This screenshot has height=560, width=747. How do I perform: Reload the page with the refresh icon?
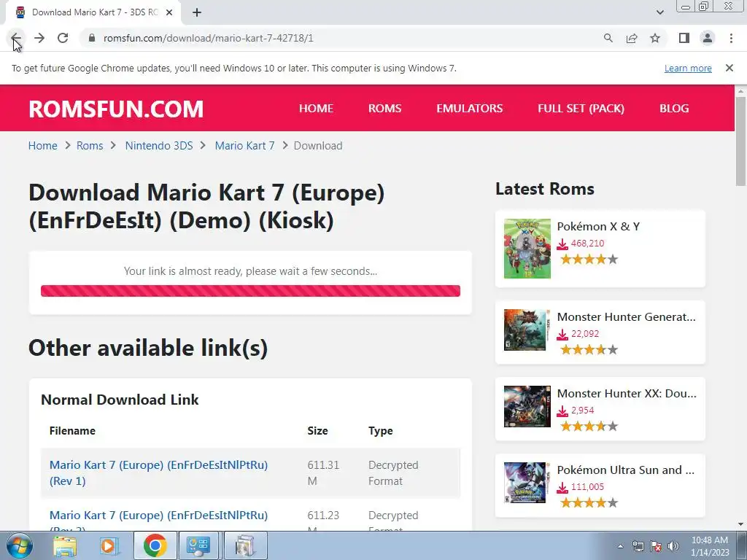click(63, 38)
